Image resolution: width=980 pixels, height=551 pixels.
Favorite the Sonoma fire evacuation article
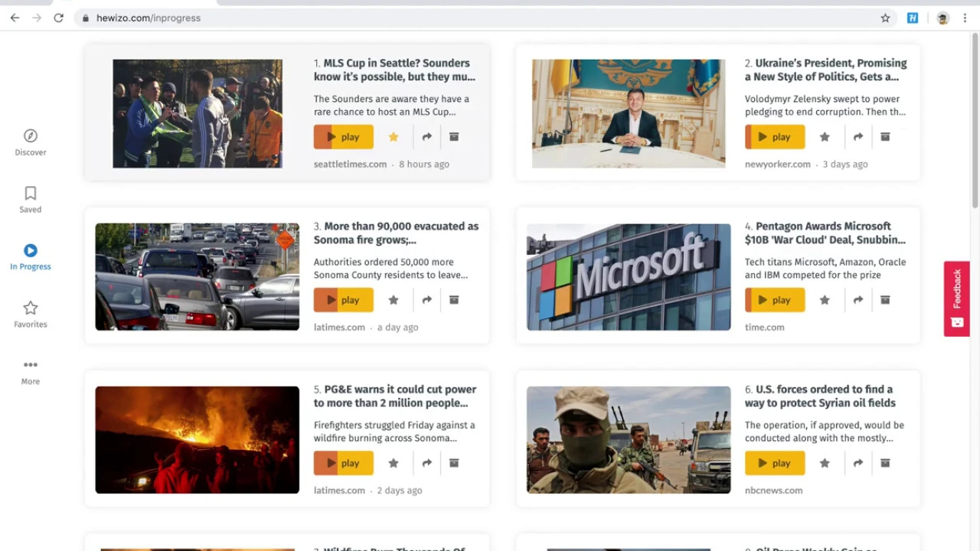click(x=394, y=300)
